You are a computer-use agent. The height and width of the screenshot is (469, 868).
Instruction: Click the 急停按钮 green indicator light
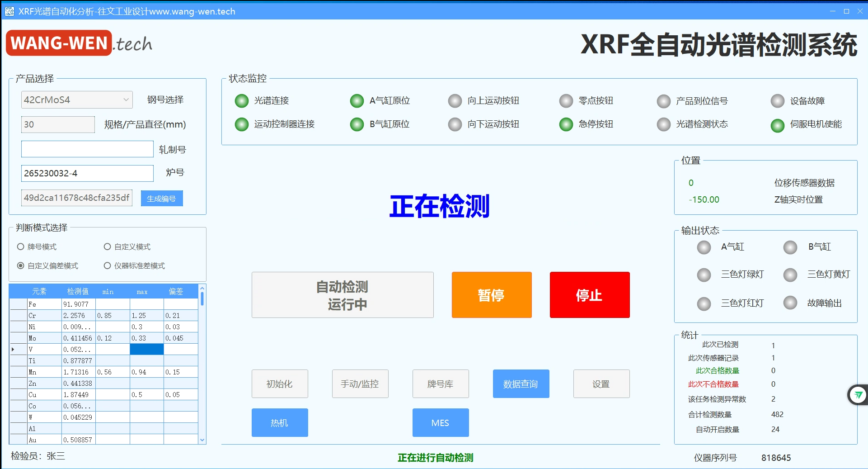(566, 124)
